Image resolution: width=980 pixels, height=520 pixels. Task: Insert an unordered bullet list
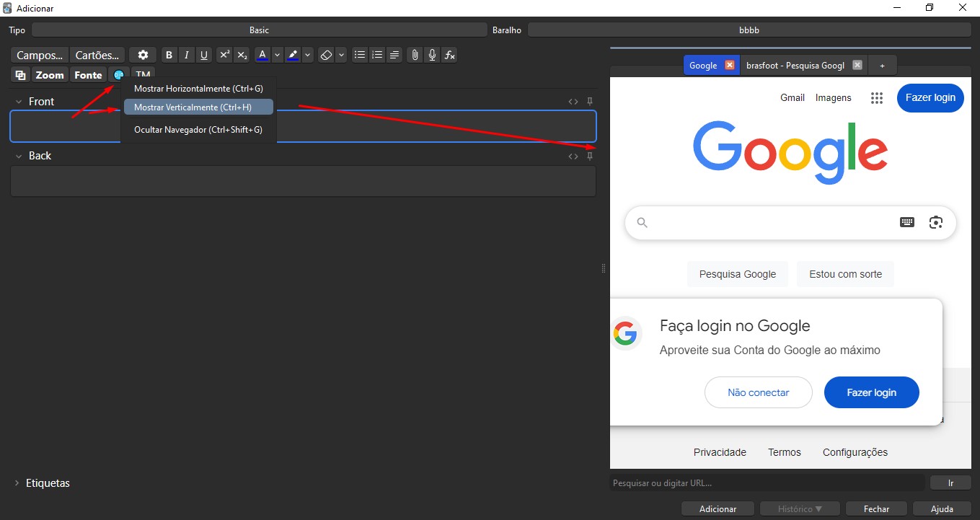(360, 56)
